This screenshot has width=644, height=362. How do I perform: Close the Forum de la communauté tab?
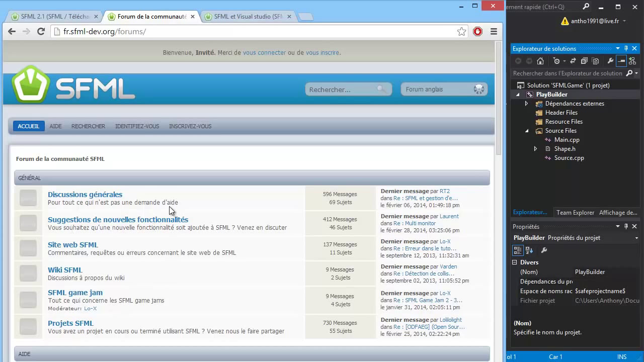click(x=193, y=17)
